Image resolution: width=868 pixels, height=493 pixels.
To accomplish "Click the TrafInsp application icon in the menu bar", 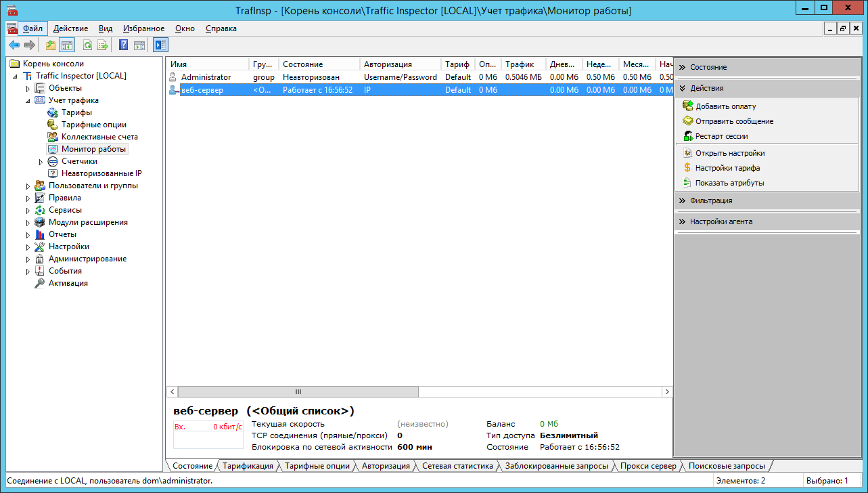I will point(12,28).
